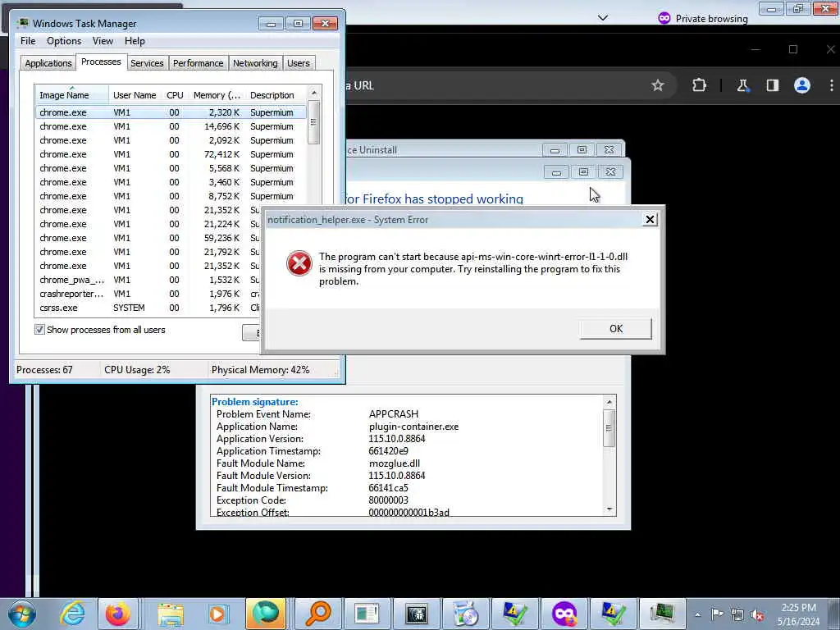Select chrome.exe row using 14,696 K
840x630 pixels.
tap(171, 126)
